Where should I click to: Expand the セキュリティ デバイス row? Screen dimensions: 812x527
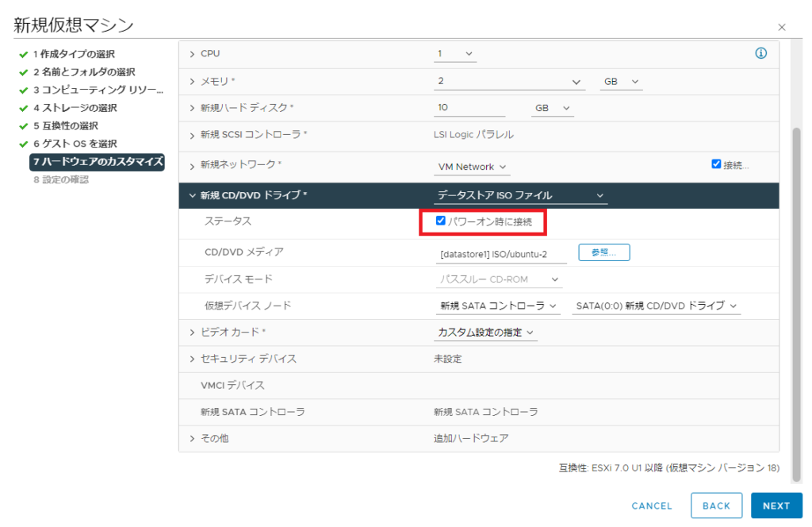tap(192, 359)
